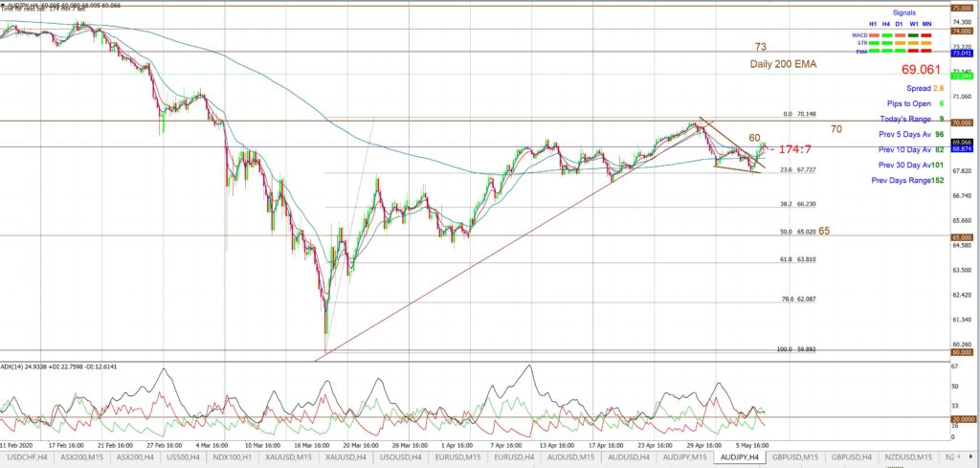Switch to the AUDJPY,M15 tab
The width and height of the screenshot is (980, 468).
tap(683, 457)
